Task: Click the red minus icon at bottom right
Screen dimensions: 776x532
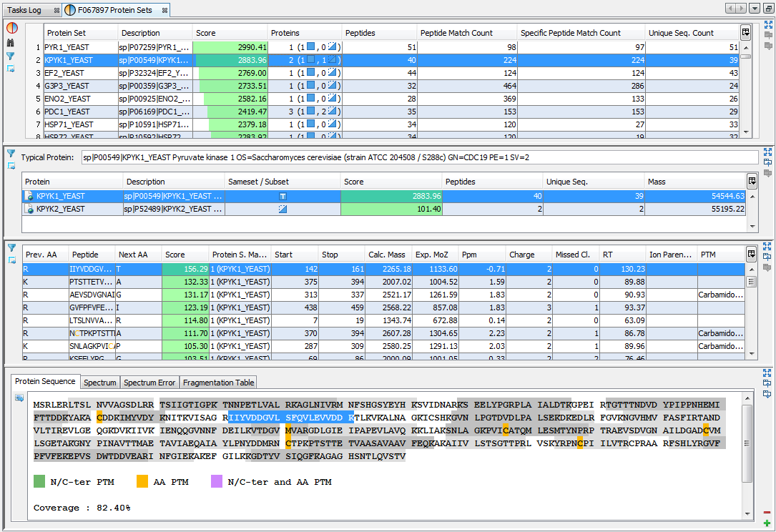Action: (x=767, y=513)
